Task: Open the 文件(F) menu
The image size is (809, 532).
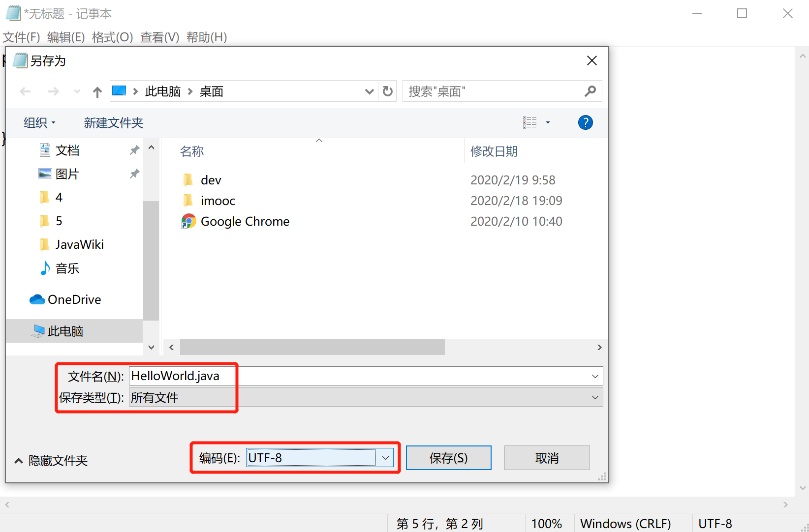Action: click(22, 37)
